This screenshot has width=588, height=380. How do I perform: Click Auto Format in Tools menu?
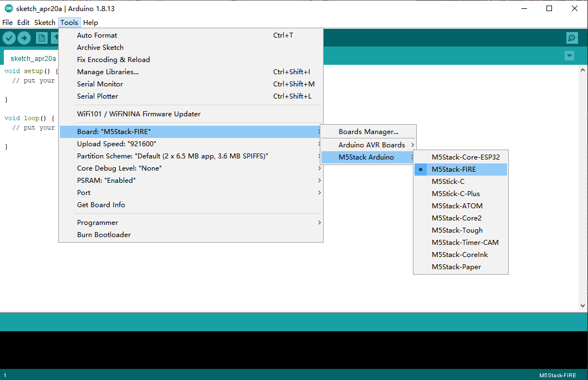click(x=191, y=35)
